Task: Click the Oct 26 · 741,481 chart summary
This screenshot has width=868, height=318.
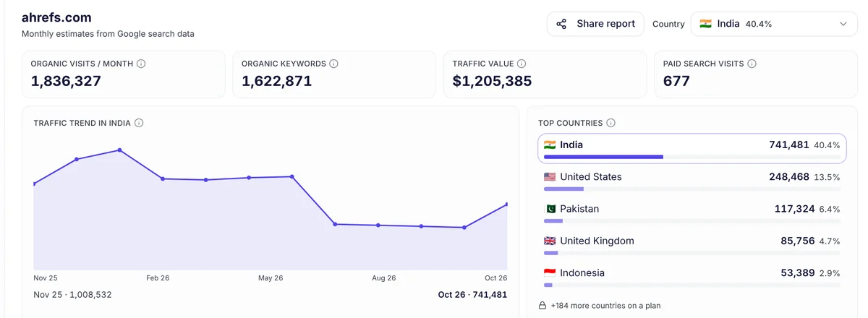Action: 472,295
